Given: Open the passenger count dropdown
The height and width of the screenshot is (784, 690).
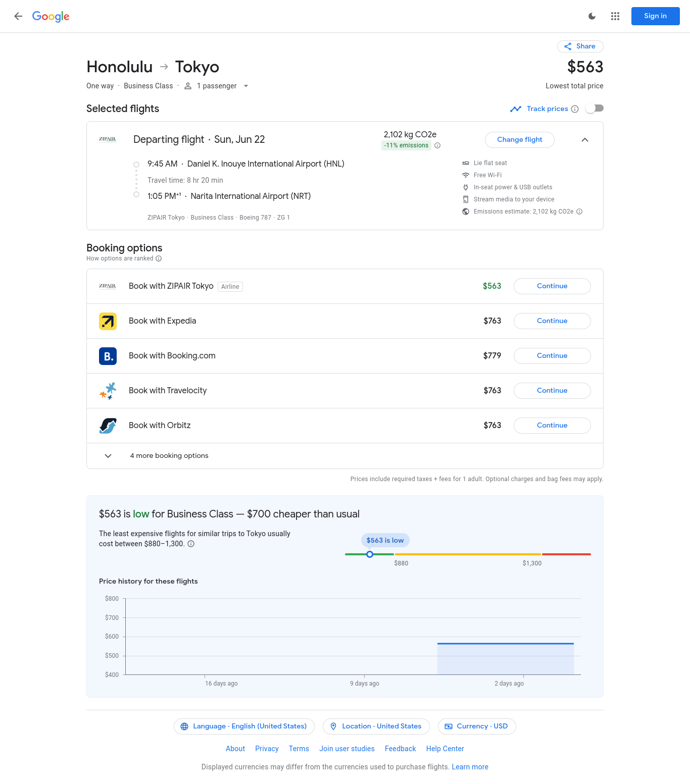Looking at the screenshot, I should pyautogui.click(x=217, y=86).
